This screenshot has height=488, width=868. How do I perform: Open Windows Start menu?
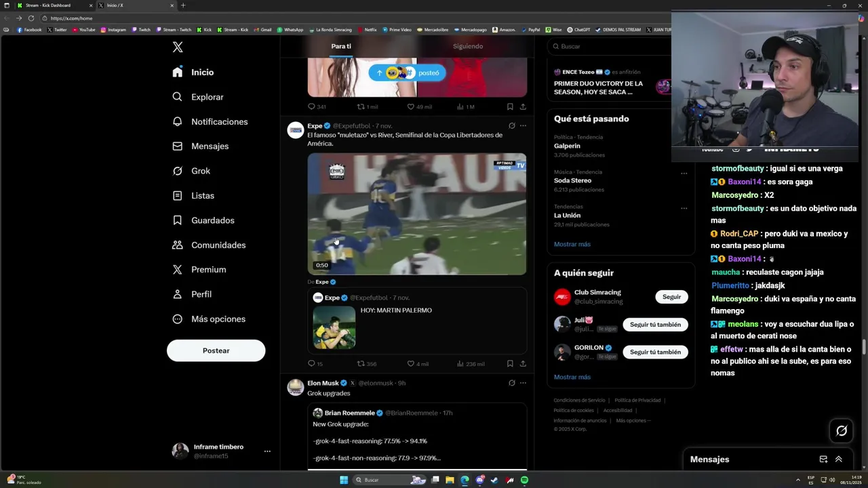click(x=344, y=480)
